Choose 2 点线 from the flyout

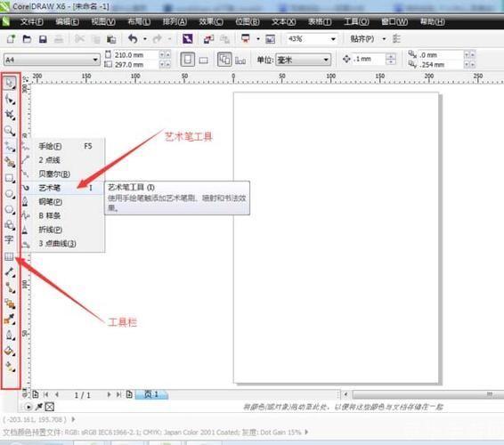(x=63, y=160)
